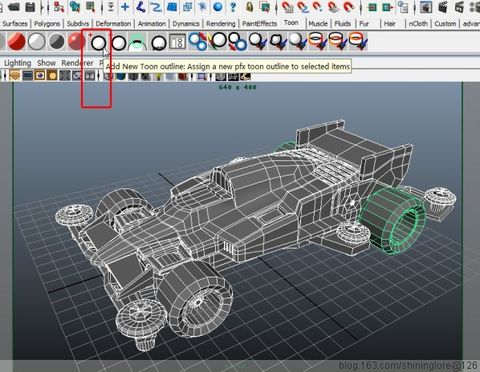
Task: Click the lightbulb icon in panel toolbar
Action: (159, 77)
